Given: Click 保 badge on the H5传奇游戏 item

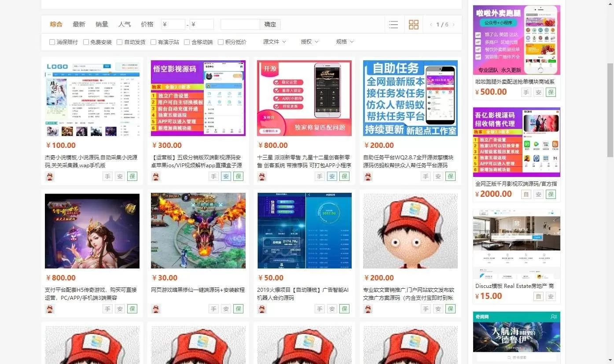Looking at the screenshot, I should 132,309.
